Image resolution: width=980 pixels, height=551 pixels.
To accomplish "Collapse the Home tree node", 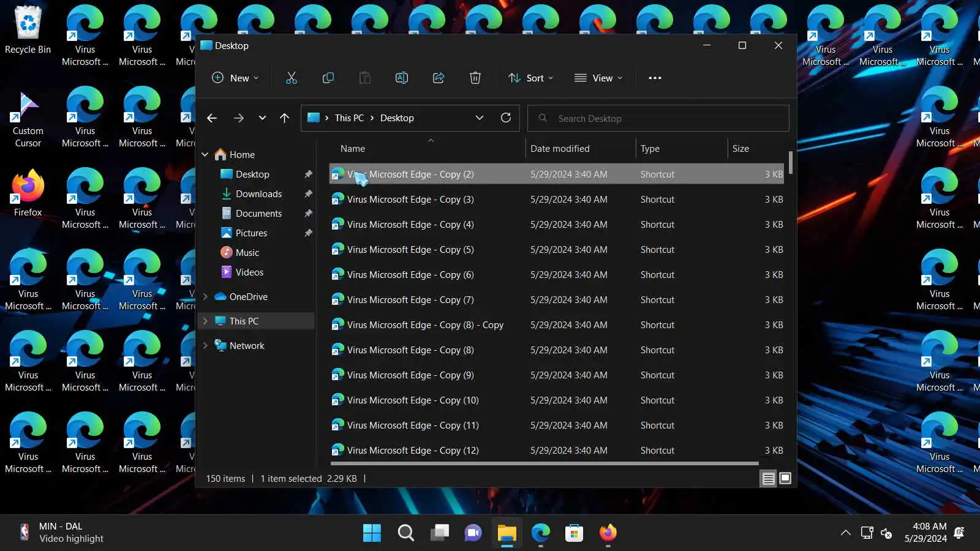I will pyautogui.click(x=205, y=155).
